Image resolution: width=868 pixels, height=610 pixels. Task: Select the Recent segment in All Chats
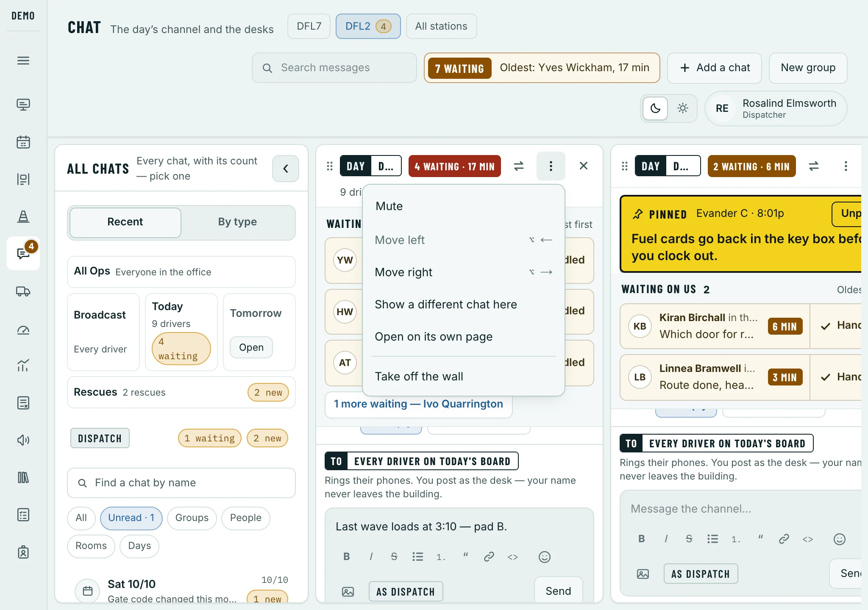pyautogui.click(x=125, y=222)
